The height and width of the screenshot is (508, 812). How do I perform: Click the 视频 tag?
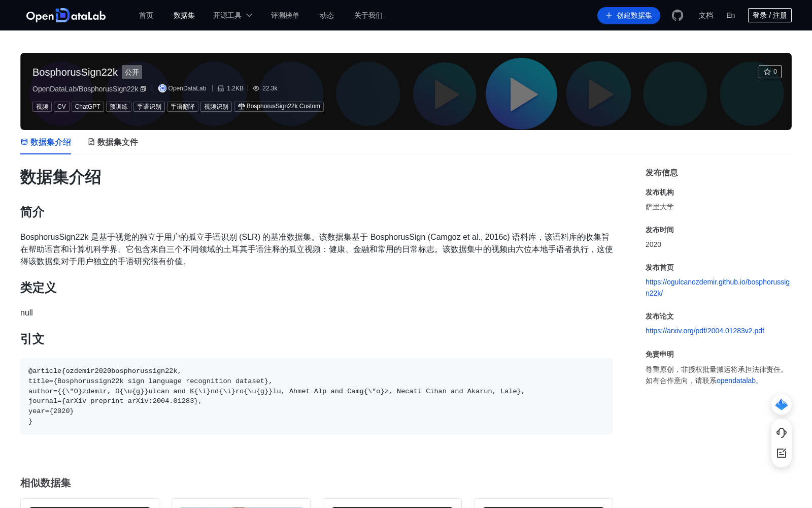[42, 107]
